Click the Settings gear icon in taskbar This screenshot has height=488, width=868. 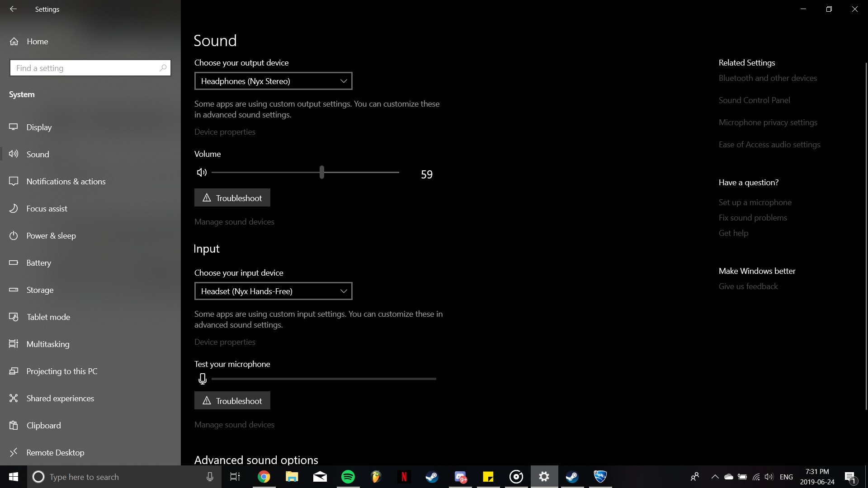[x=543, y=476]
